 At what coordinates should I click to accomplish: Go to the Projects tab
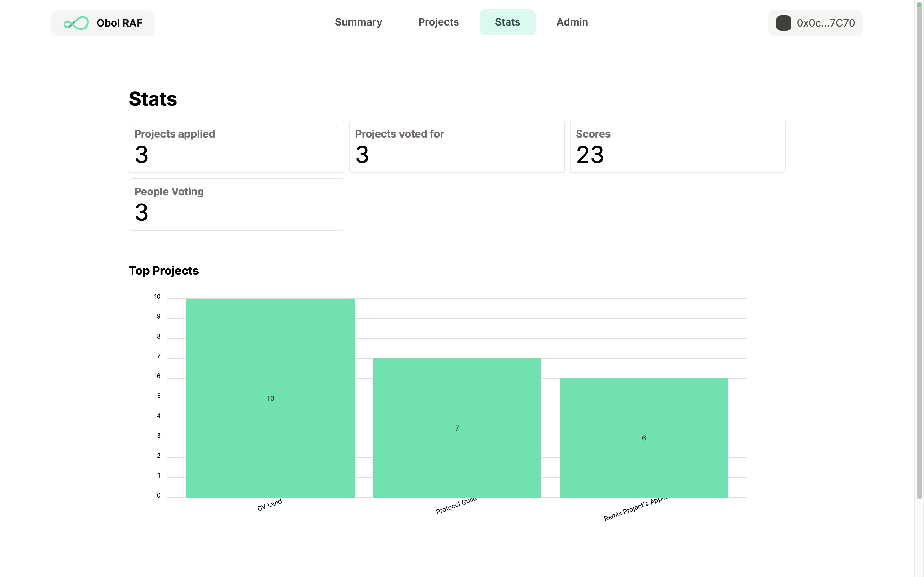coord(438,22)
